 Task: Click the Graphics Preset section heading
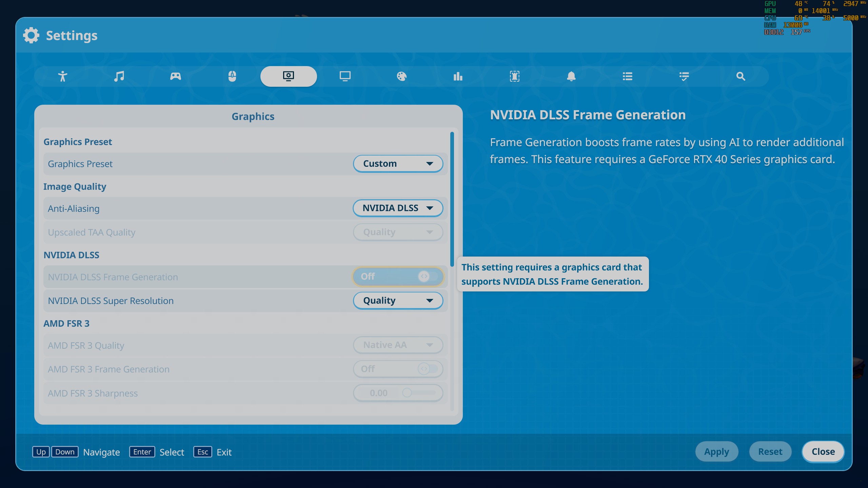78,142
